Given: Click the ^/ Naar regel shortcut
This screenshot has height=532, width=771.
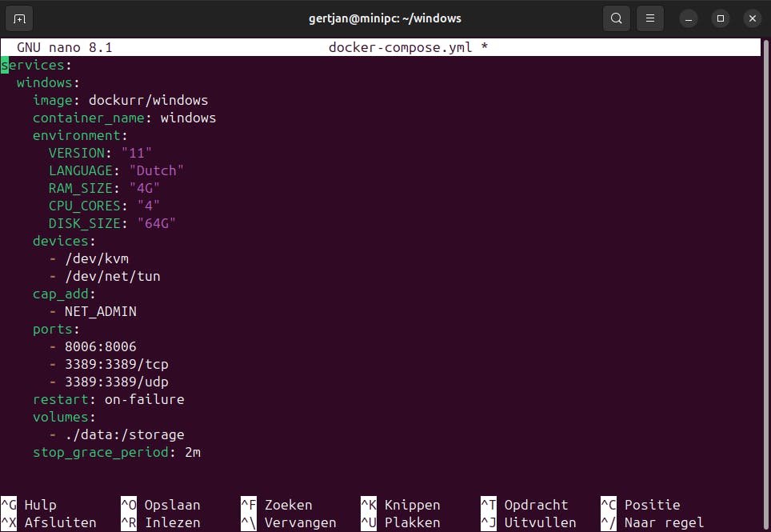Looking at the screenshot, I should [653, 522].
